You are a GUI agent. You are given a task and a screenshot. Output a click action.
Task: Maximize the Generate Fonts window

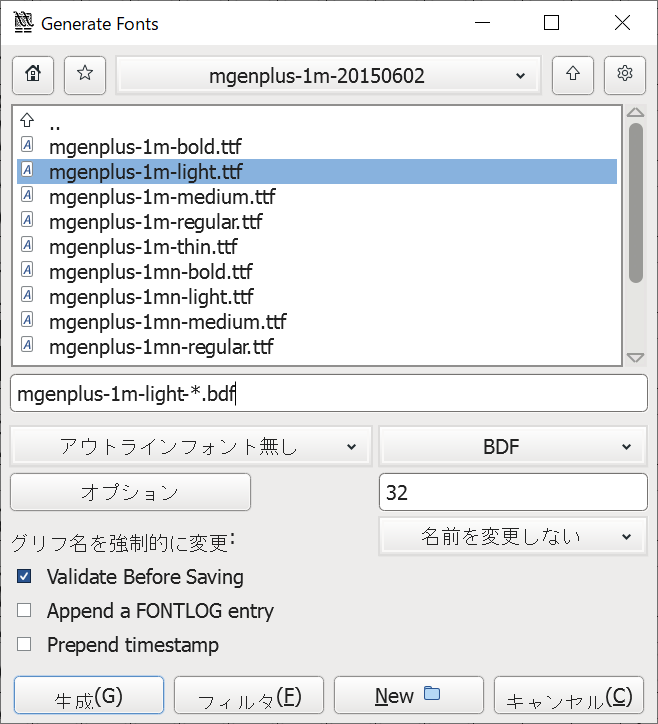coord(551,23)
